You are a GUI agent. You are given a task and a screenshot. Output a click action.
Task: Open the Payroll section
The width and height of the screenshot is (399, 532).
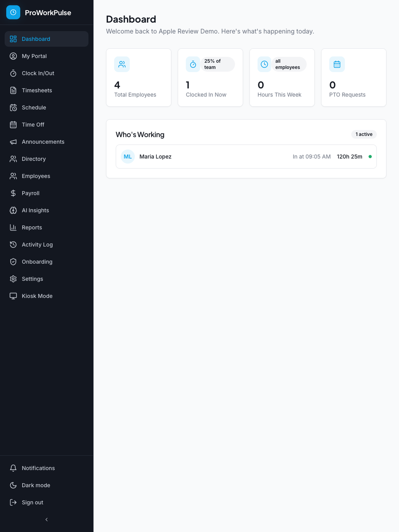tap(47, 193)
